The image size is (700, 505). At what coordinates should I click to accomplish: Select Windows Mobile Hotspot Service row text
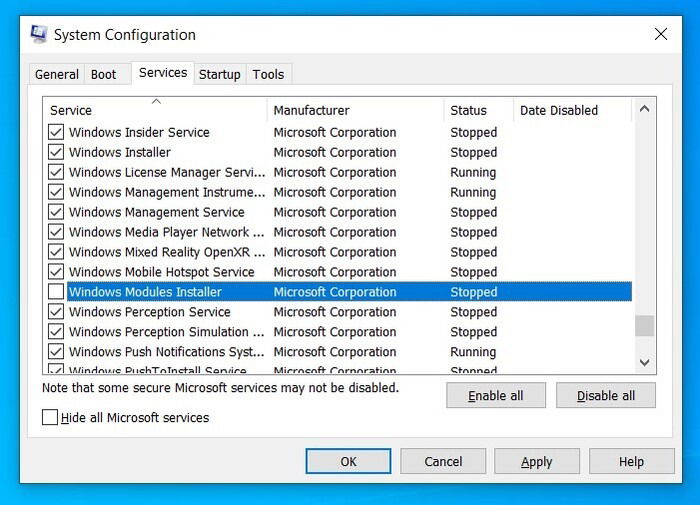click(x=162, y=272)
